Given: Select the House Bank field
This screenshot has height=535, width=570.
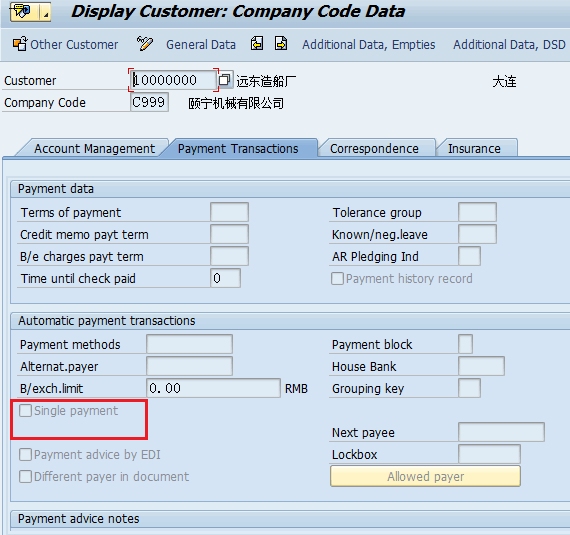Looking at the screenshot, I should (x=481, y=366).
